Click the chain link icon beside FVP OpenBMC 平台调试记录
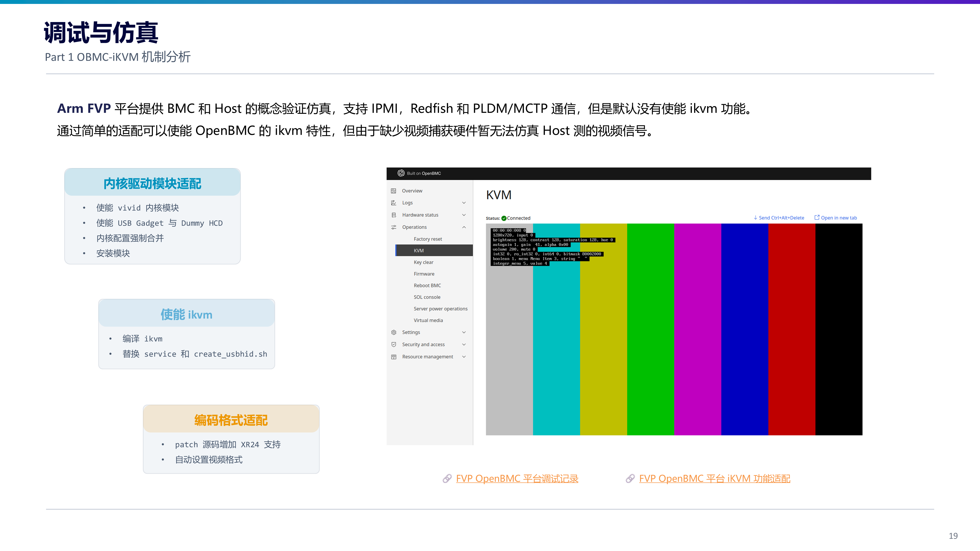 tap(447, 479)
